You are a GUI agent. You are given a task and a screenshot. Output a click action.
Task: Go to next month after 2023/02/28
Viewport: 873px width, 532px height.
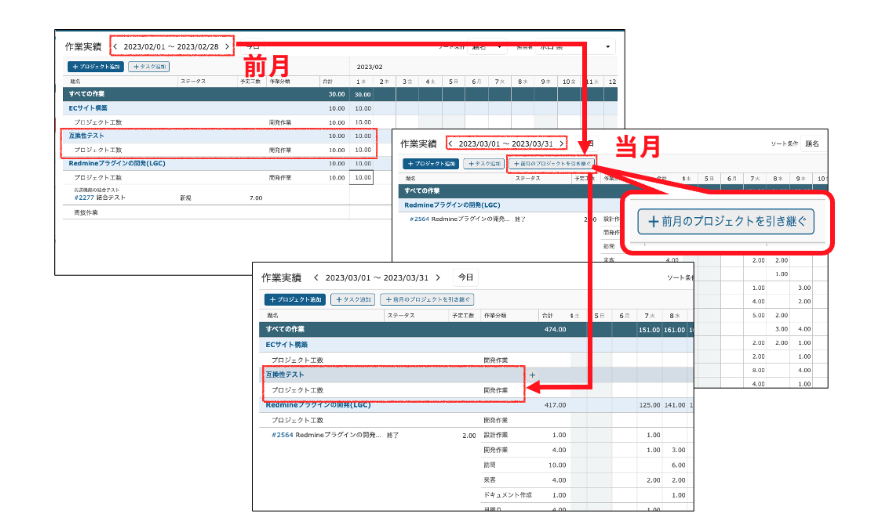pyautogui.click(x=227, y=46)
